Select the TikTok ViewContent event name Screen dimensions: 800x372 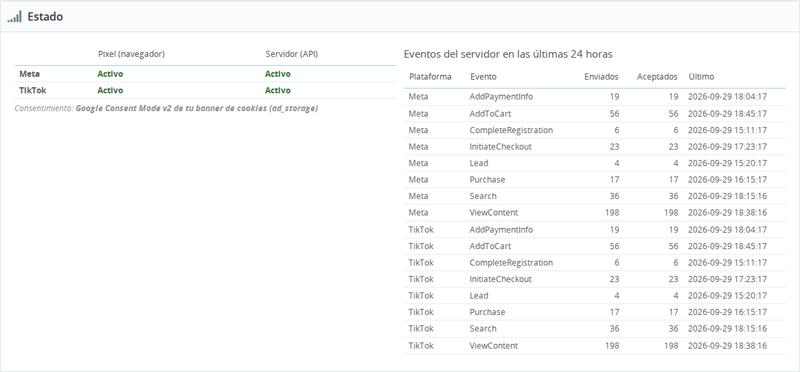494,345
